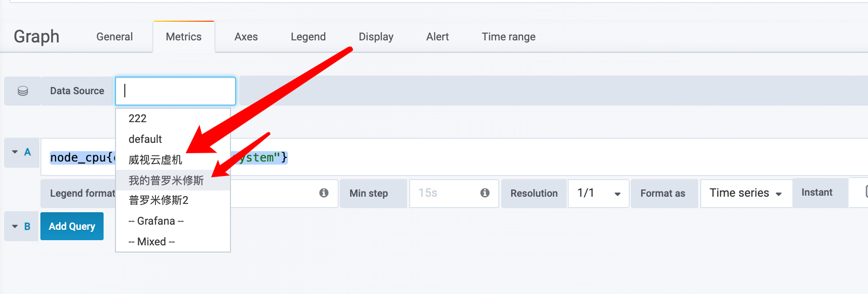This screenshot has width=868, height=294.
Task: Switch to the Legend tab
Action: 308,37
